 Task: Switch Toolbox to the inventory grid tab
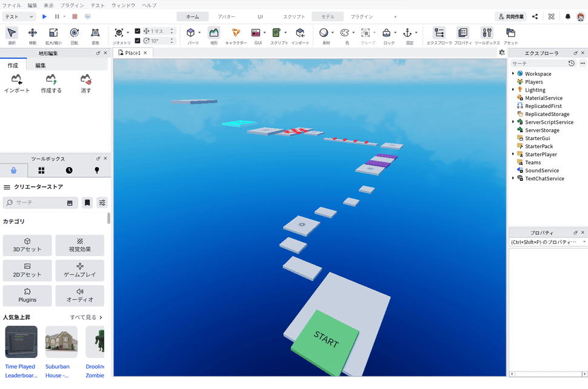click(41, 171)
